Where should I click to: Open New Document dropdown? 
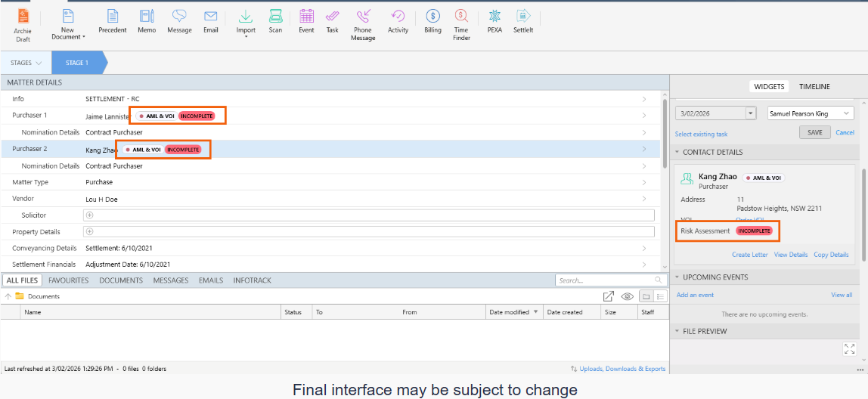(x=69, y=25)
